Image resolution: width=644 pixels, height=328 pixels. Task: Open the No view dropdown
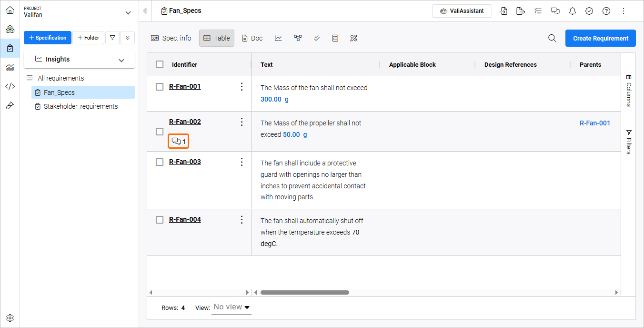pyautogui.click(x=231, y=307)
